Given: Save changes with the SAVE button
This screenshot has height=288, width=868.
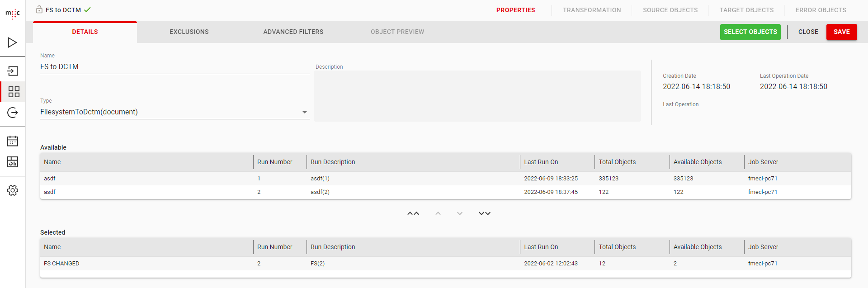Looking at the screenshot, I should click(x=841, y=32).
